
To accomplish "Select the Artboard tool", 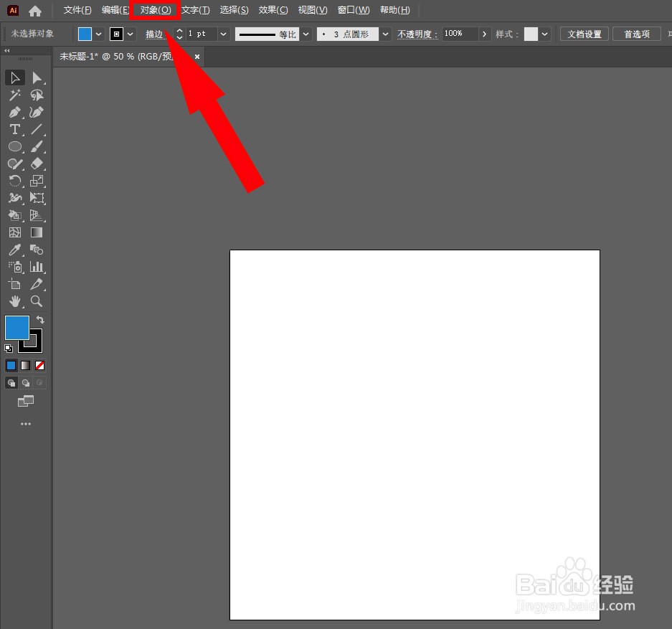I will pyautogui.click(x=15, y=283).
